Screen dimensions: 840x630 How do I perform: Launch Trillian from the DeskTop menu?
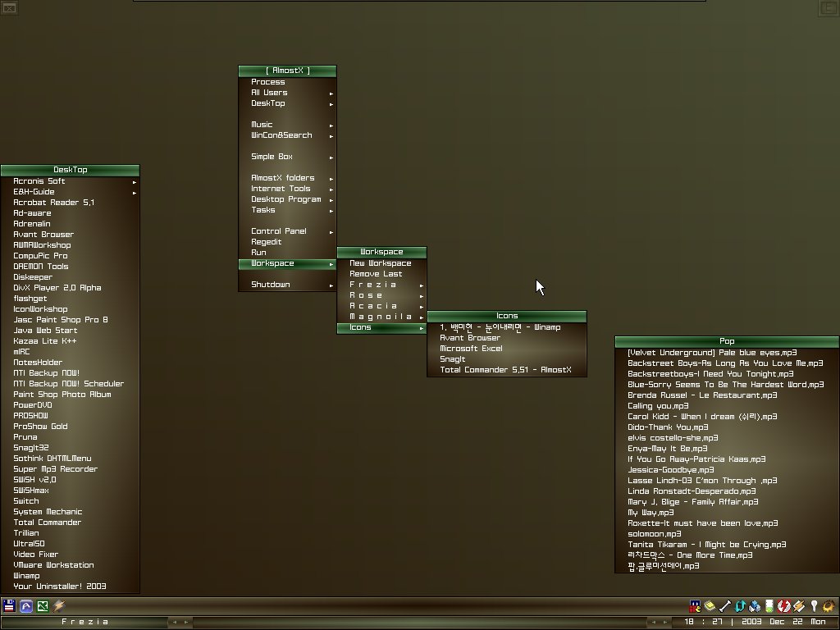pyautogui.click(x=25, y=533)
